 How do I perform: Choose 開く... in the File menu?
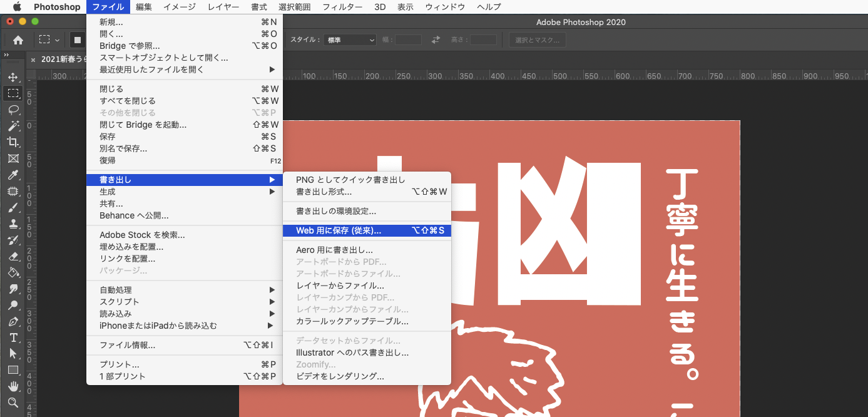click(185, 34)
